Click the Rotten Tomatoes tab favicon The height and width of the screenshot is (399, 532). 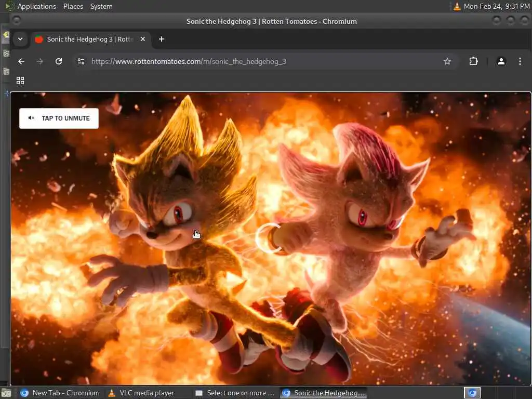click(39, 39)
